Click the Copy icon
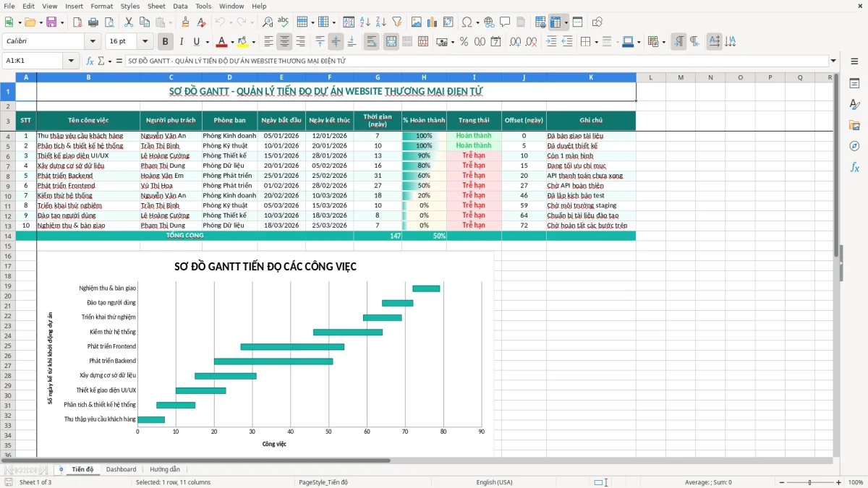Image resolution: width=868 pixels, height=488 pixels. (x=145, y=22)
